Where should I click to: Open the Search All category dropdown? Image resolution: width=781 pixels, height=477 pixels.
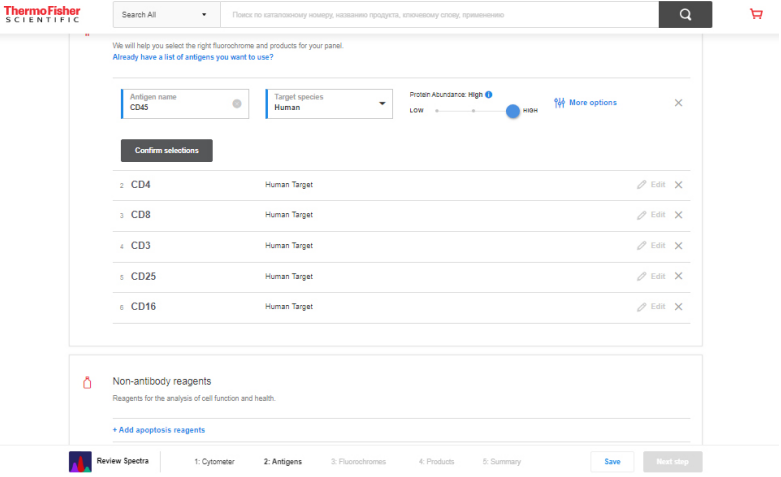(x=165, y=15)
